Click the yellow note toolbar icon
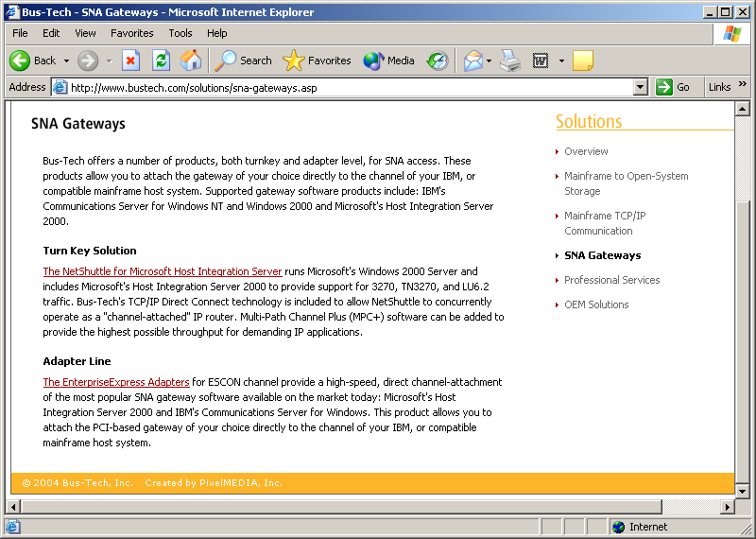Screen dimensions: 756x539 (583, 61)
